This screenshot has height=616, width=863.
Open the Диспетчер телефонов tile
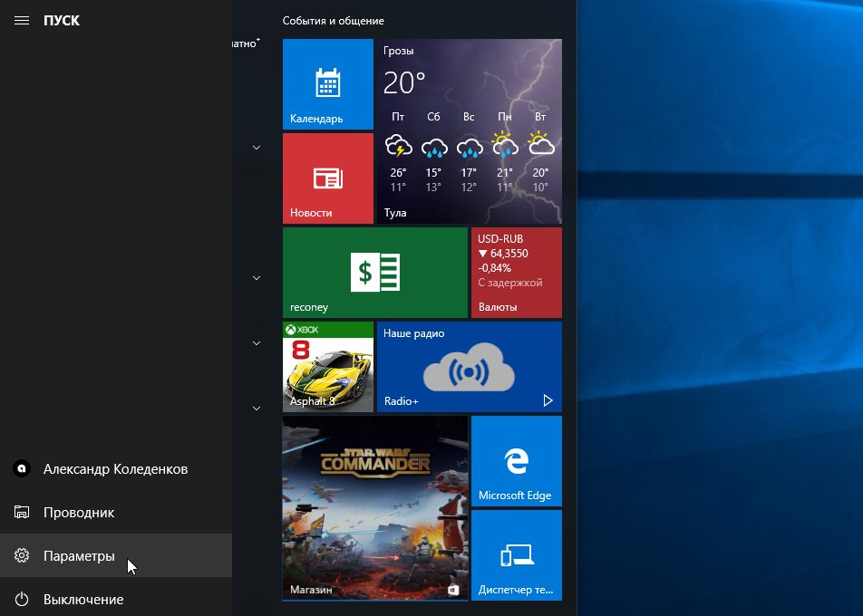(x=516, y=554)
